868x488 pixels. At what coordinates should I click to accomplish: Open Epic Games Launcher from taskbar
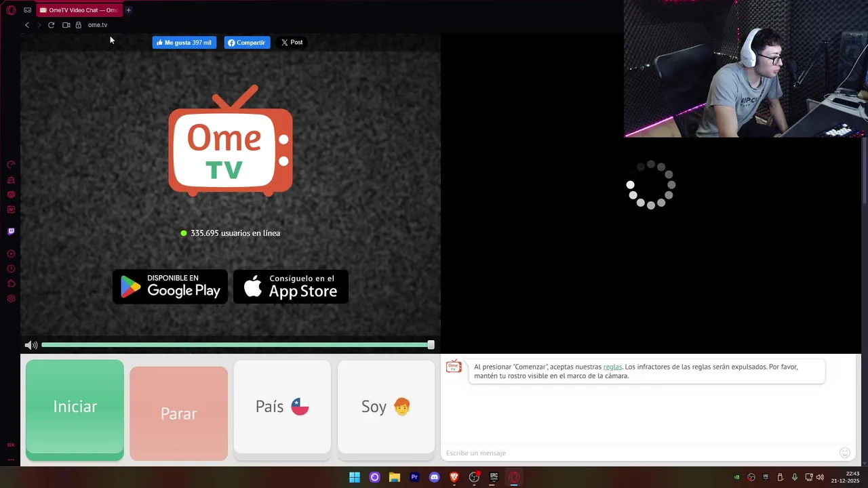click(x=494, y=477)
